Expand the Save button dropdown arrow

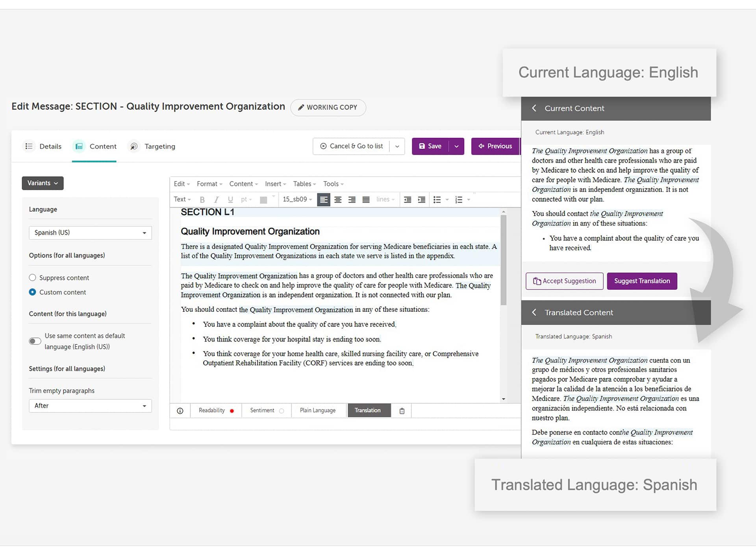(x=456, y=146)
